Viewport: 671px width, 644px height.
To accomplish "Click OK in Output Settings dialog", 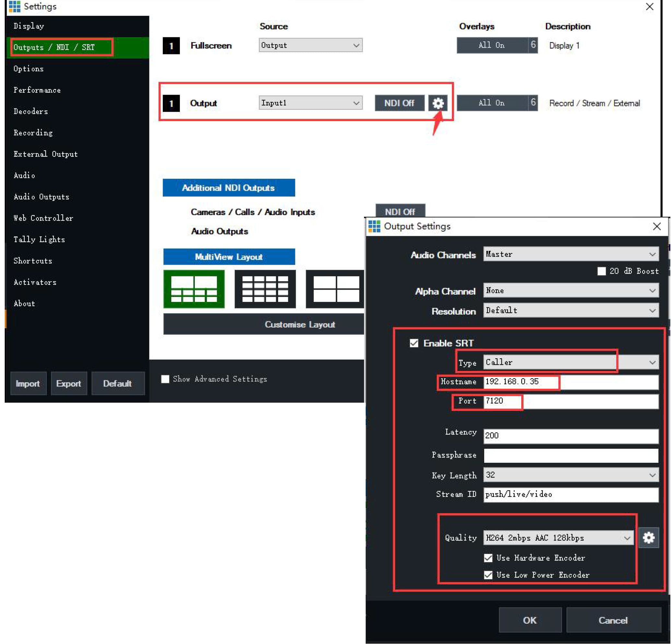I will point(530,620).
